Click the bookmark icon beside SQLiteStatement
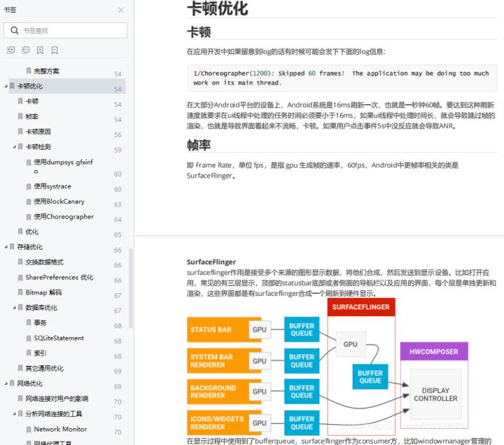The image size is (504, 445). tap(29, 338)
